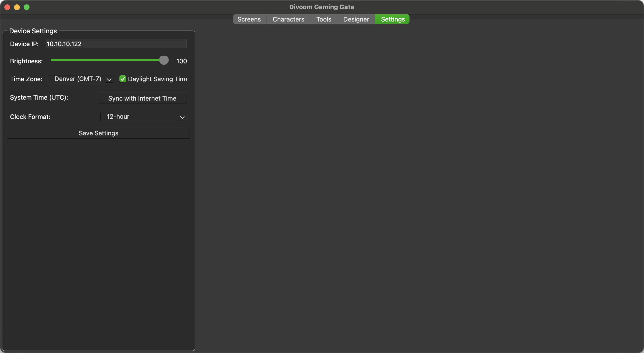Screen dimensions: 644x353
Task: Select the Designer tab
Action: click(x=356, y=19)
